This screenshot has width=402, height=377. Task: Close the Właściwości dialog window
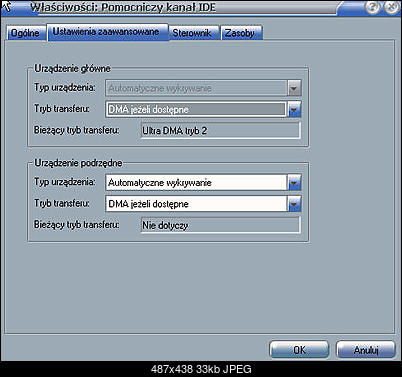(x=391, y=7)
